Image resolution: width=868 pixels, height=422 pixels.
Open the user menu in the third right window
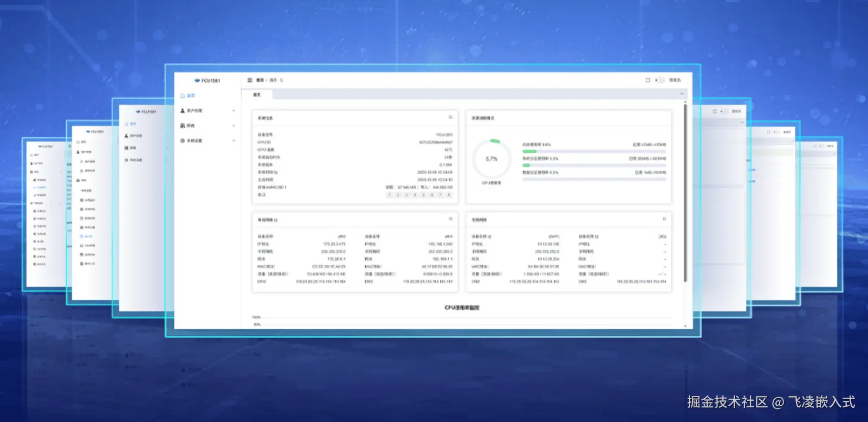tap(787, 132)
